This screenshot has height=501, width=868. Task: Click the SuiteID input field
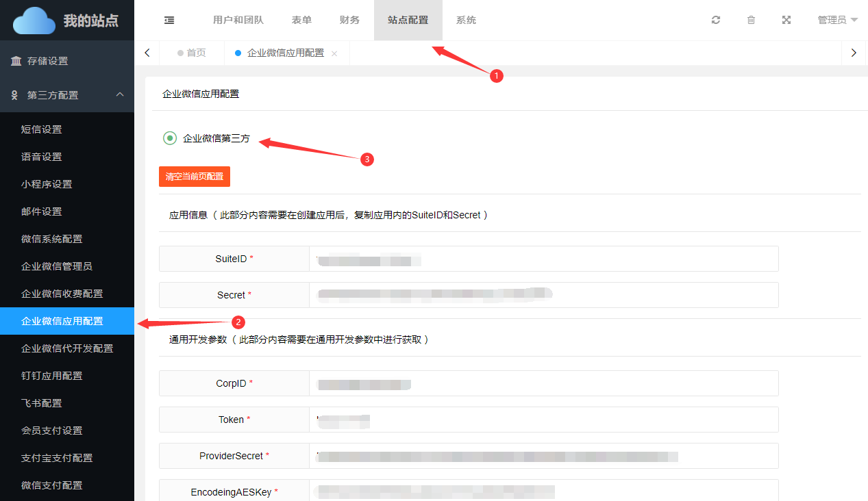[543, 259]
